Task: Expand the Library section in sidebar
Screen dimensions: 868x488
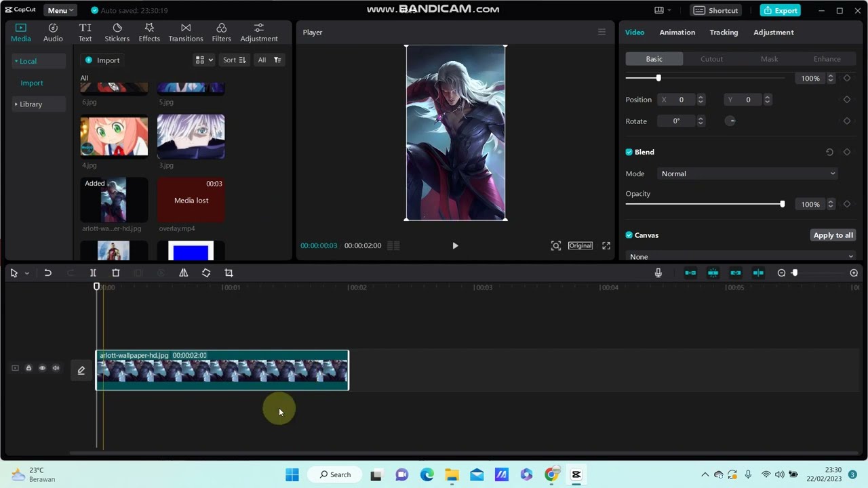Action: point(38,104)
